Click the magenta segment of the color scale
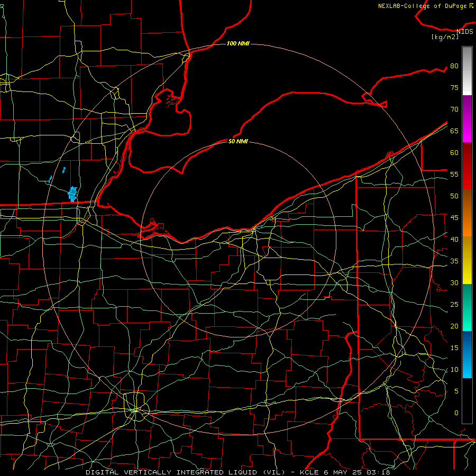 pos(467,118)
